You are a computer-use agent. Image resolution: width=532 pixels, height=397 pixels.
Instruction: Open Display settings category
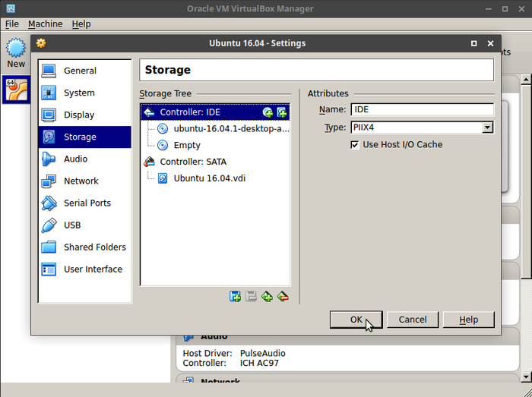coord(84,115)
